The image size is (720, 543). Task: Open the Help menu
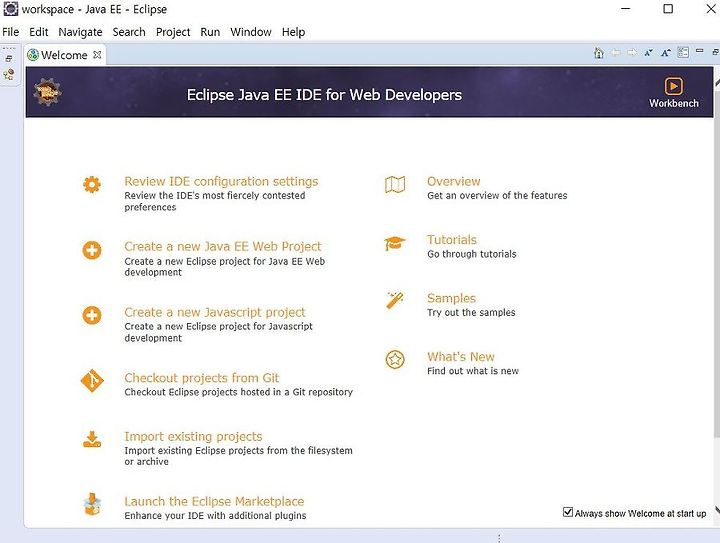point(293,32)
